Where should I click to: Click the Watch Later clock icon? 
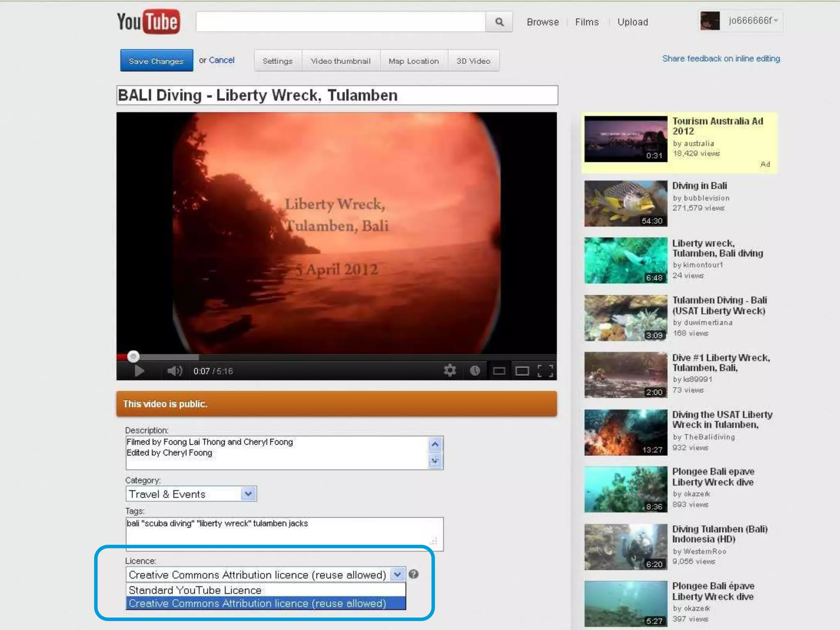click(x=475, y=371)
